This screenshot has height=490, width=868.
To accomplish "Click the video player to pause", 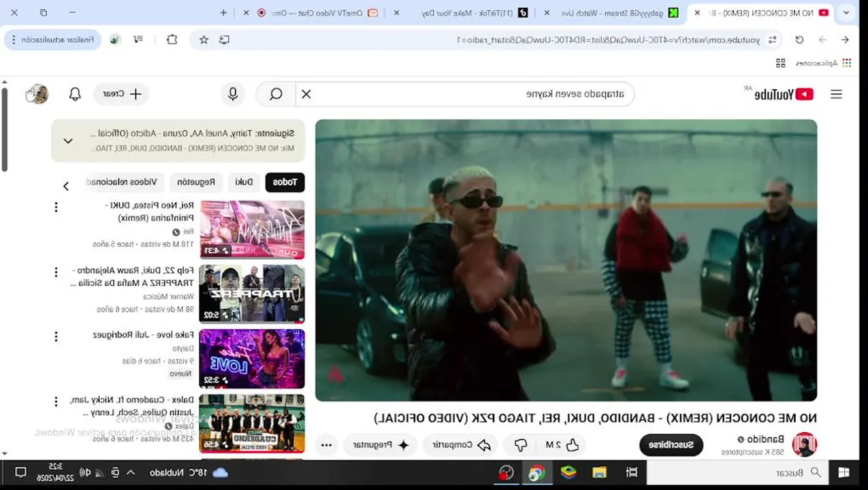I will coord(566,260).
